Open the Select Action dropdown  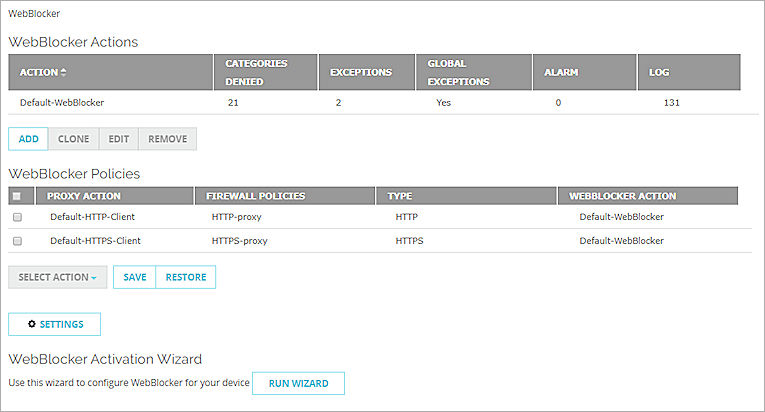[x=58, y=277]
